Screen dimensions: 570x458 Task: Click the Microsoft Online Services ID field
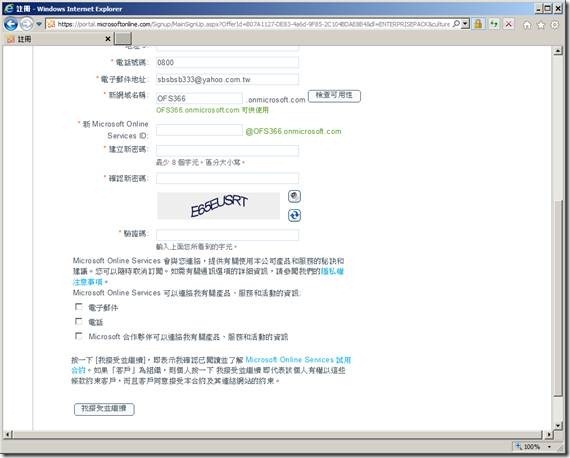[199, 130]
